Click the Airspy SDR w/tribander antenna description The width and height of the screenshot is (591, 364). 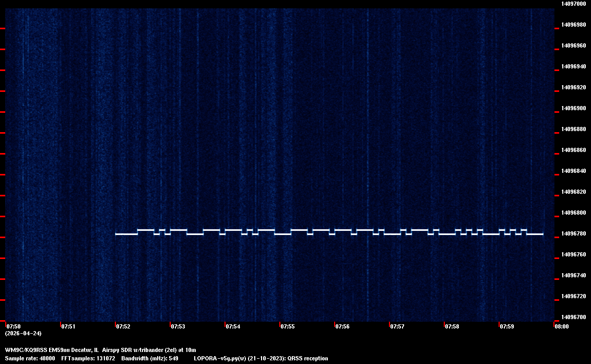131,350
